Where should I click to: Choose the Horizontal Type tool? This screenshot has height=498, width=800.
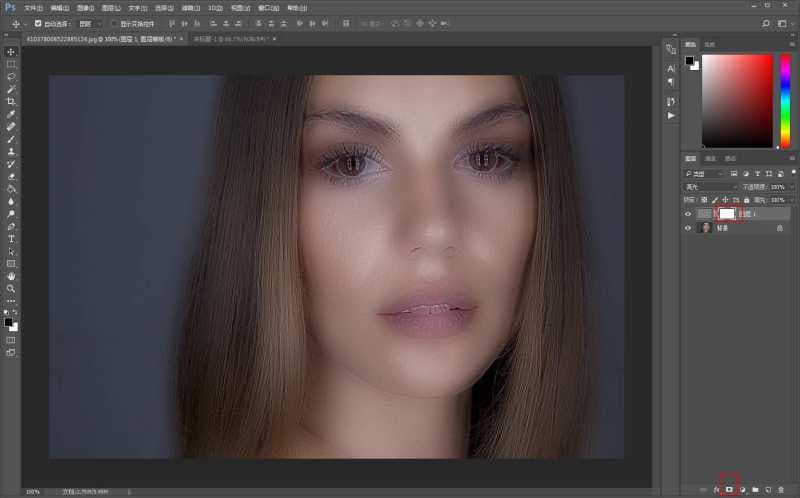(x=11, y=239)
